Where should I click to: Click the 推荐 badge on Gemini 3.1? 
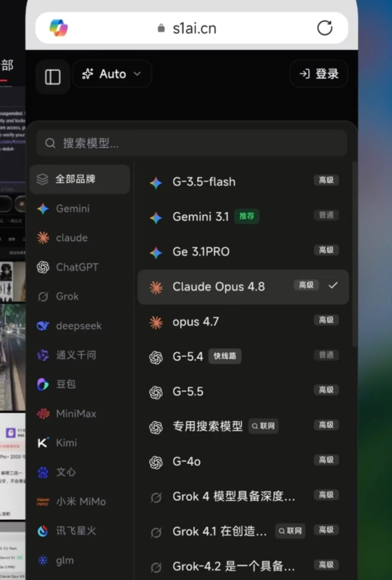[x=246, y=216]
